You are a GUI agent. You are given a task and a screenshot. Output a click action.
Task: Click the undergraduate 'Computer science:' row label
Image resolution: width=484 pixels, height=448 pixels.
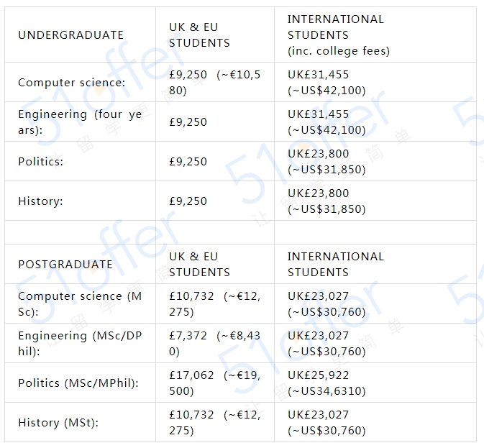(71, 82)
